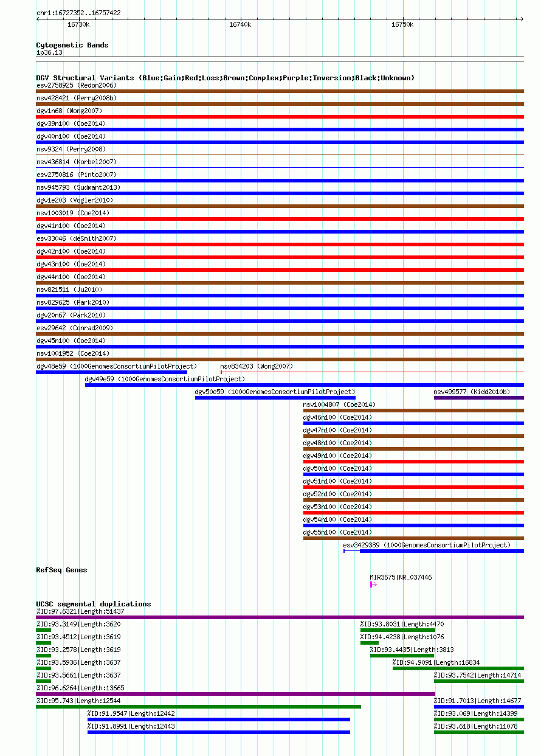Select variant dgv45n100 (Coe2014)
Screen dimensions: 541x756
click(x=71, y=341)
